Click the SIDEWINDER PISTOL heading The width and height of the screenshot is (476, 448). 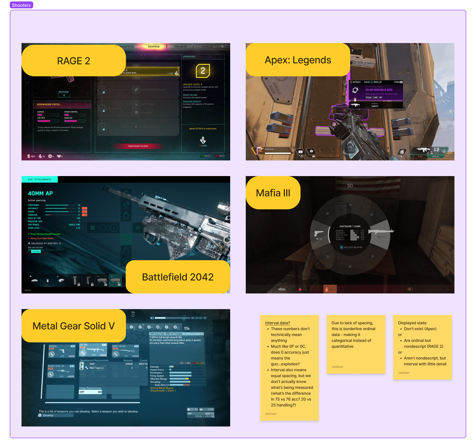coord(49,104)
